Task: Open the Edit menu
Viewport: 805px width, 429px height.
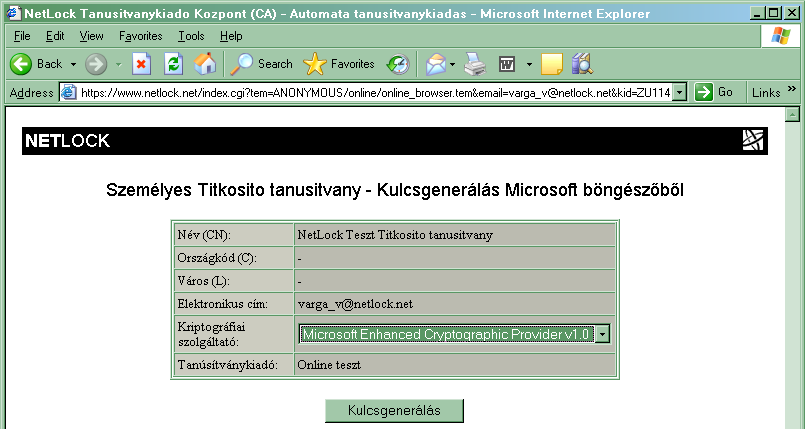Action: point(55,36)
